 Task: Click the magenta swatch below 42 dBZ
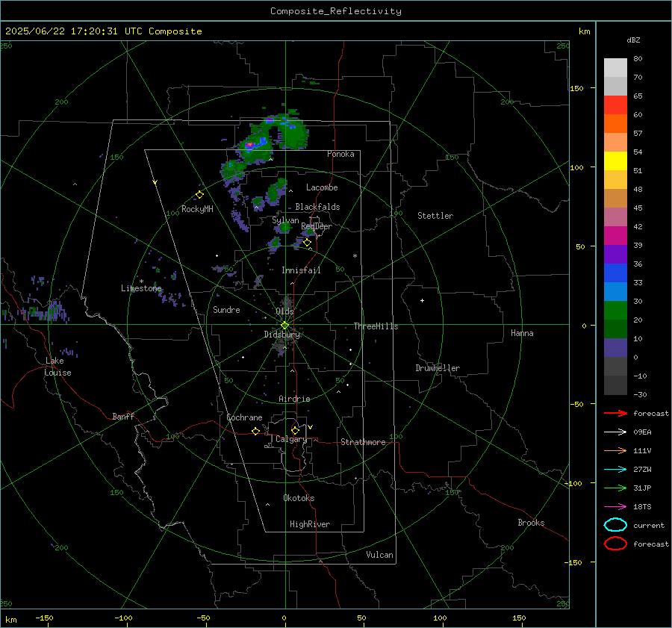pyautogui.click(x=615, y=235)
